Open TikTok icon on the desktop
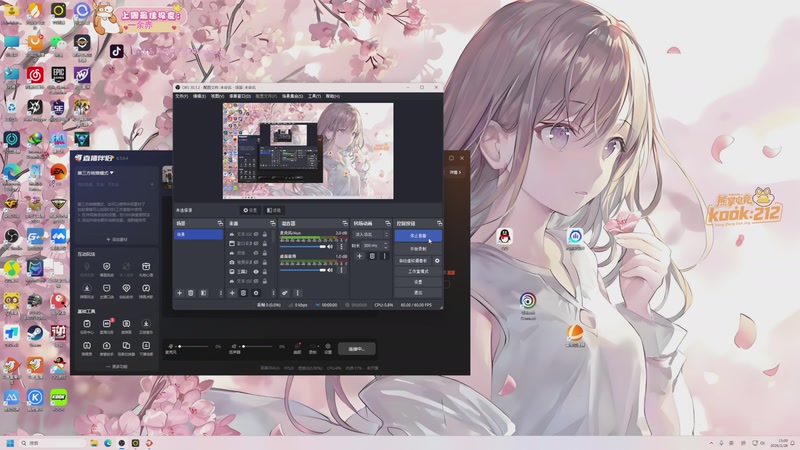800x450 pixels. (117, 51)
